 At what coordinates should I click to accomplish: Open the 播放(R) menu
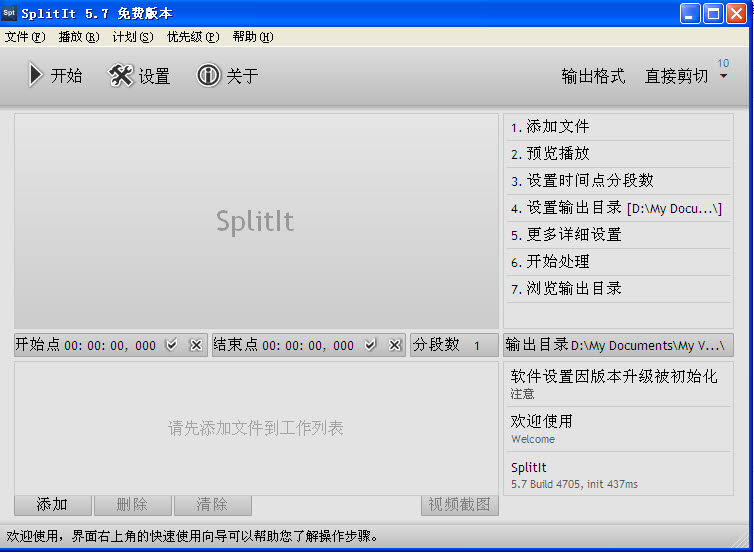coord(79,37)
